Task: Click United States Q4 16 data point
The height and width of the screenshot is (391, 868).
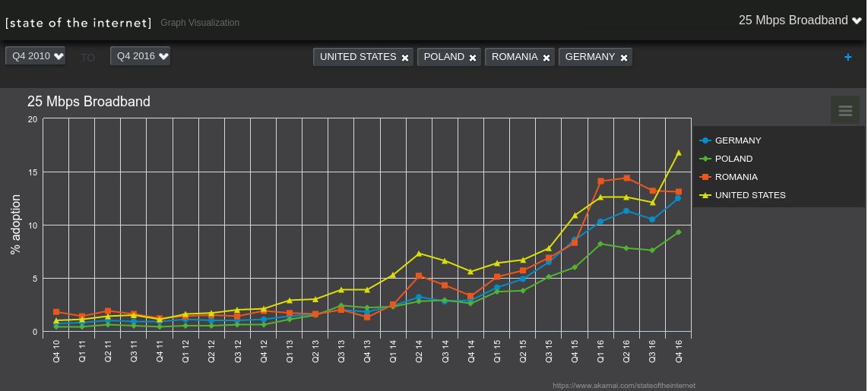Action: 678,153
